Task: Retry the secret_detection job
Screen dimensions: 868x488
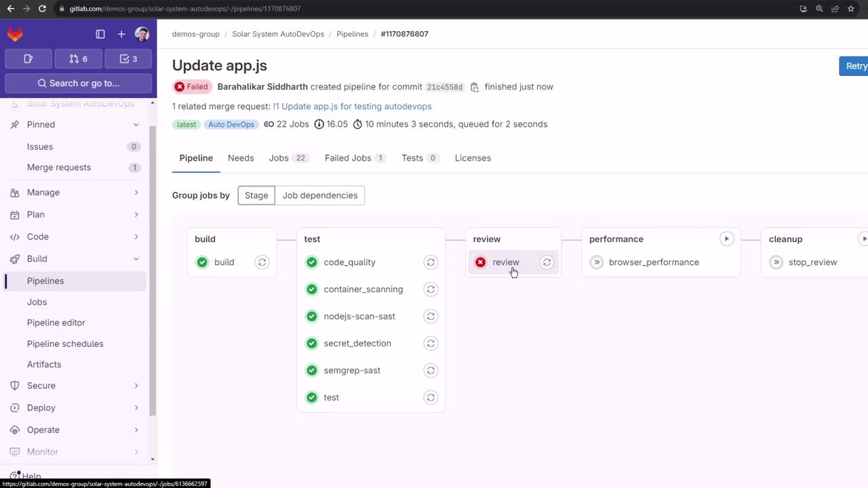Action: tap(431, 344)
